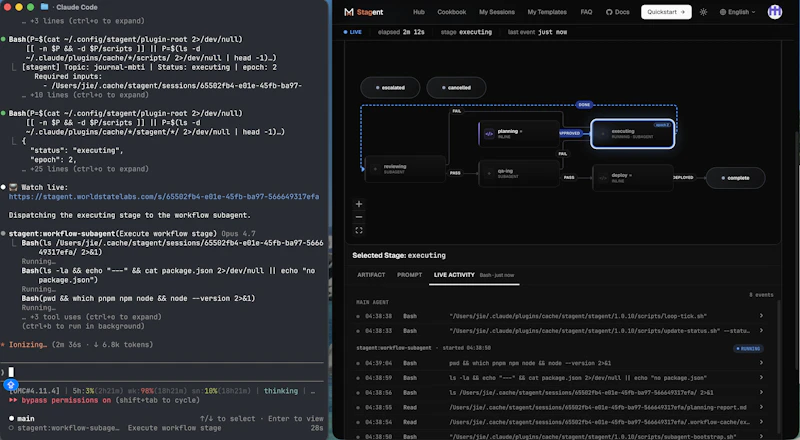Click the code icon on the planning node
The image size is (800, 440).
click(x=489, y=134)
